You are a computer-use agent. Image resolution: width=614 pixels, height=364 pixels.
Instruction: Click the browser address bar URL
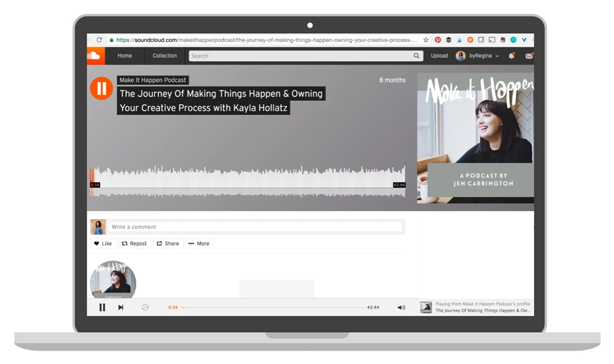266,40
